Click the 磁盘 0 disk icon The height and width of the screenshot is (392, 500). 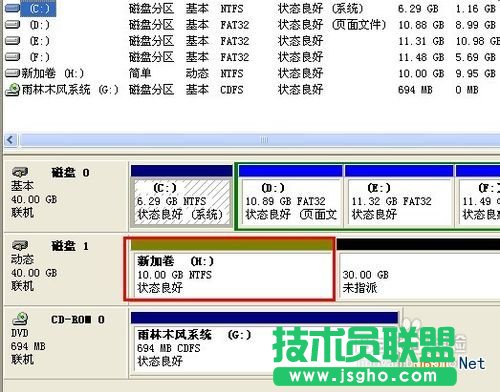[x=20, y=172]
